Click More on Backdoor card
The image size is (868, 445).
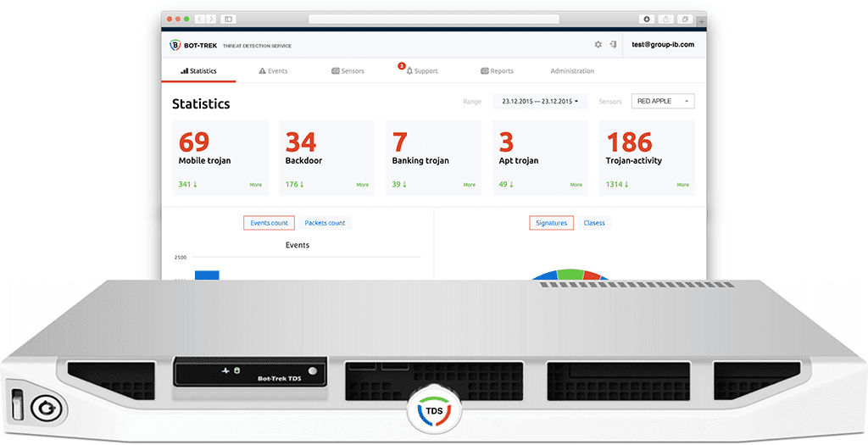click(363, 185)
